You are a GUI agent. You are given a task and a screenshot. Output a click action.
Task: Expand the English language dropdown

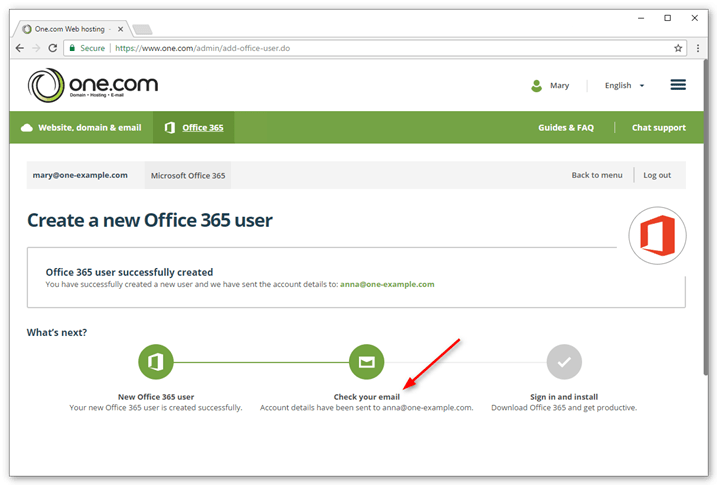(624, 85)
